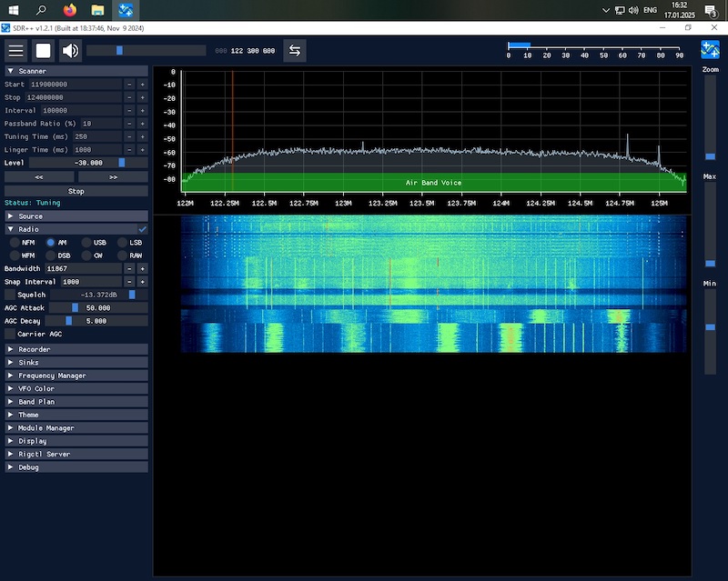Open the notification center icon
Screen dimensions: 728x581
(710, 10)
